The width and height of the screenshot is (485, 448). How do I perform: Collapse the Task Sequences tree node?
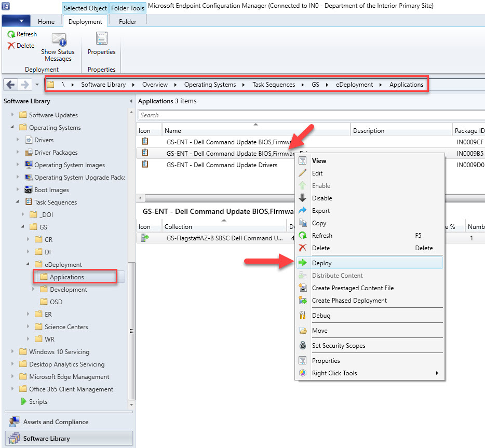(x=18, y=202)
